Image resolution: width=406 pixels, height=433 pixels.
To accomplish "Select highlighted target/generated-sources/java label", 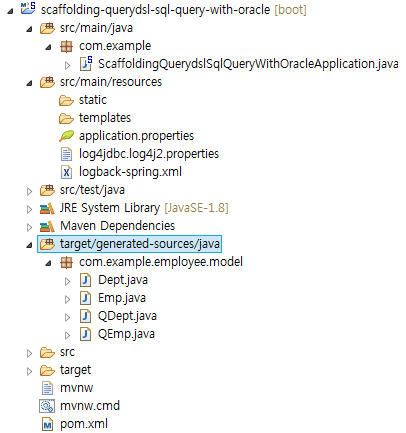I will click(x=140, y=244).
